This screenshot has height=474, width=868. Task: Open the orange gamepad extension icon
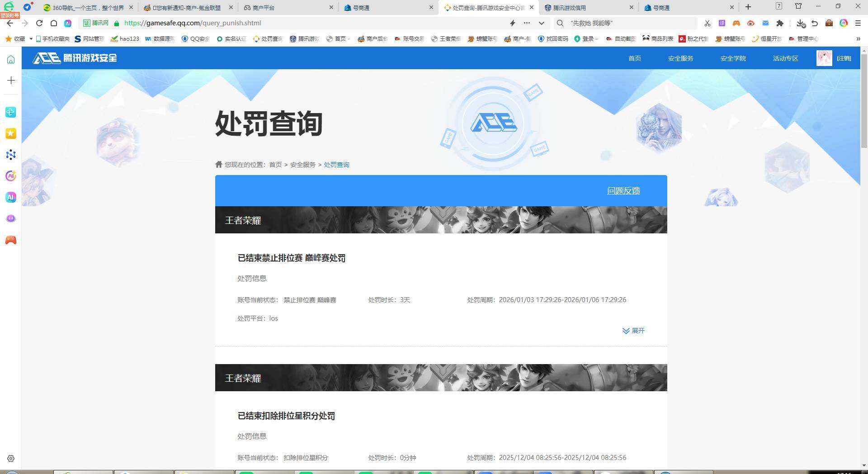pyautogui.click(x=736, y=23)
